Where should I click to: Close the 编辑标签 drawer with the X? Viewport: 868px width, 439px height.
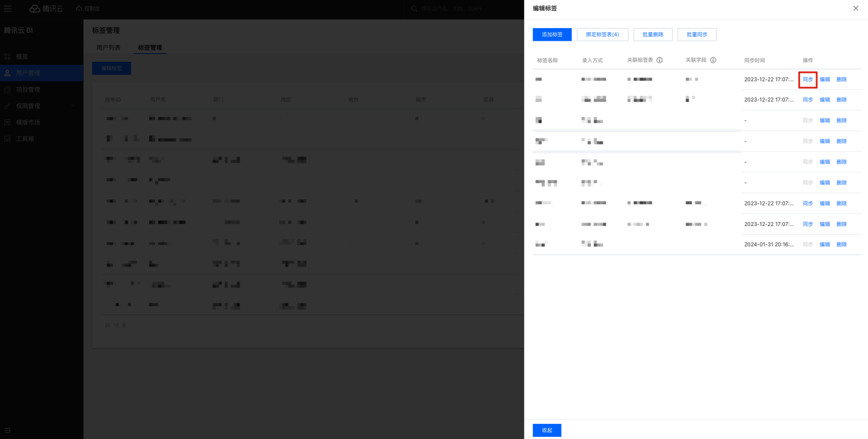click(856, 8)
